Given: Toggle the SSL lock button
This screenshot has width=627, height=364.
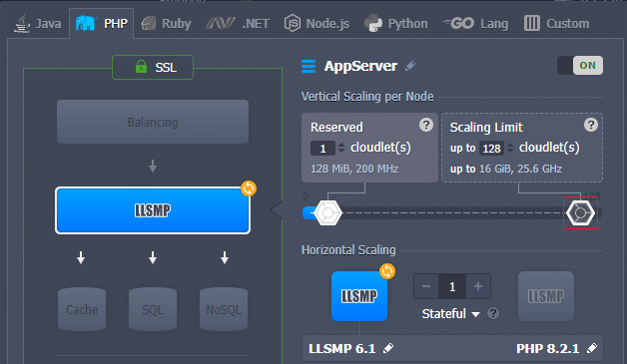Looking at the screenshot, I should [x=153, y=67].
